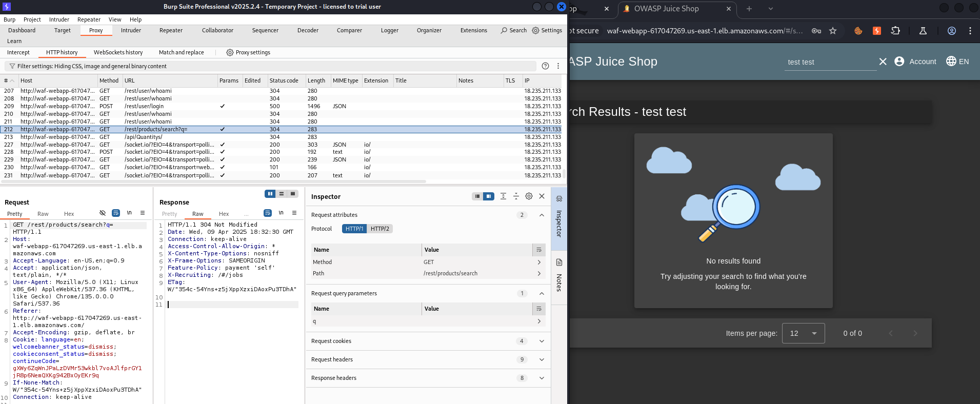
Task: Switch Response view to Hex
Action: 224,214
